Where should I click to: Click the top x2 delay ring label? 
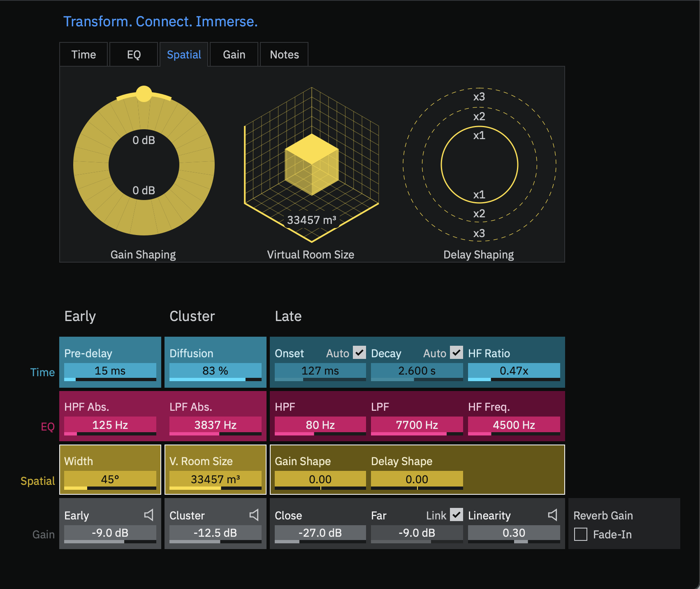point(479,116)
